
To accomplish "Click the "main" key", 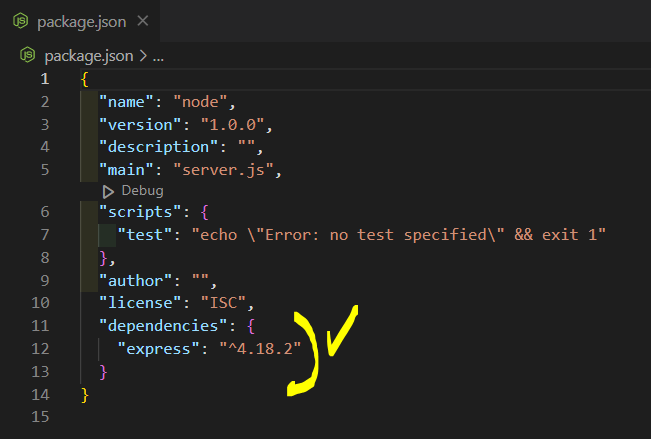I will [126, 170].
